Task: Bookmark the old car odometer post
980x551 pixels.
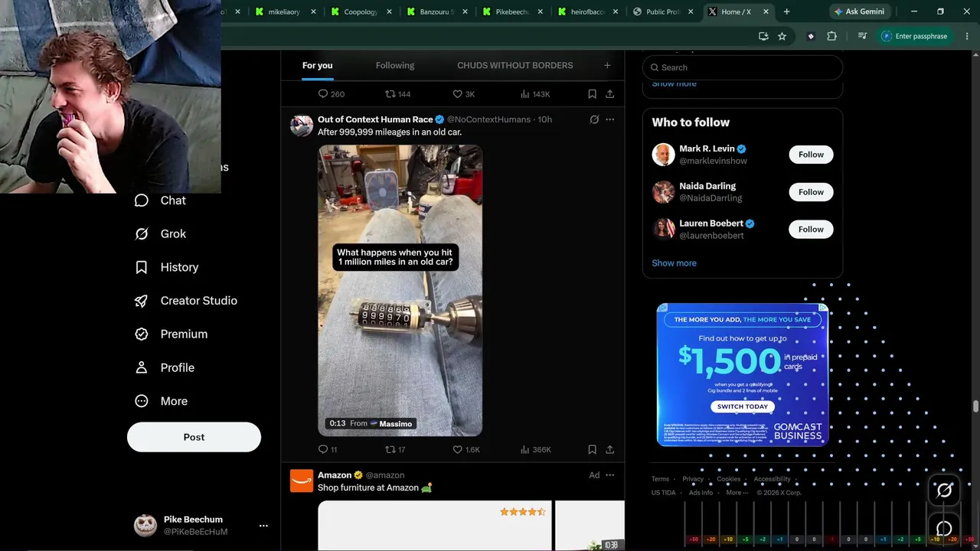Action: pyautogui.click(x=592, y=449)
